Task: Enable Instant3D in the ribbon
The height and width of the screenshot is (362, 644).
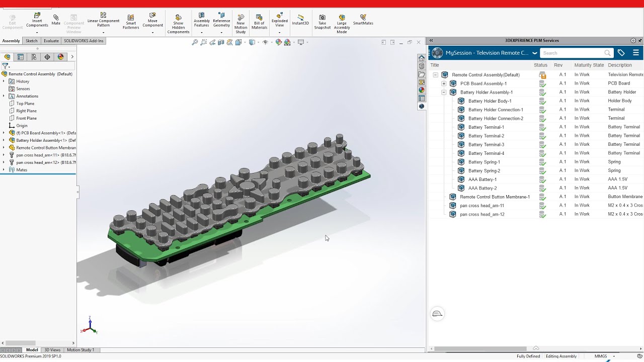Action: click(300, 20)
